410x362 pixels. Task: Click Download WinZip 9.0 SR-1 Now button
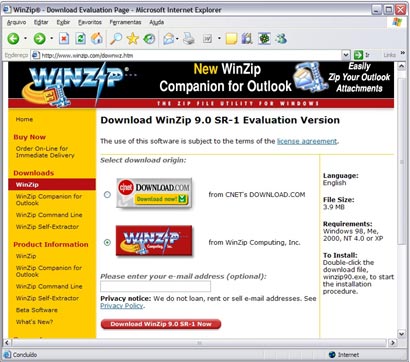(161, 324)
